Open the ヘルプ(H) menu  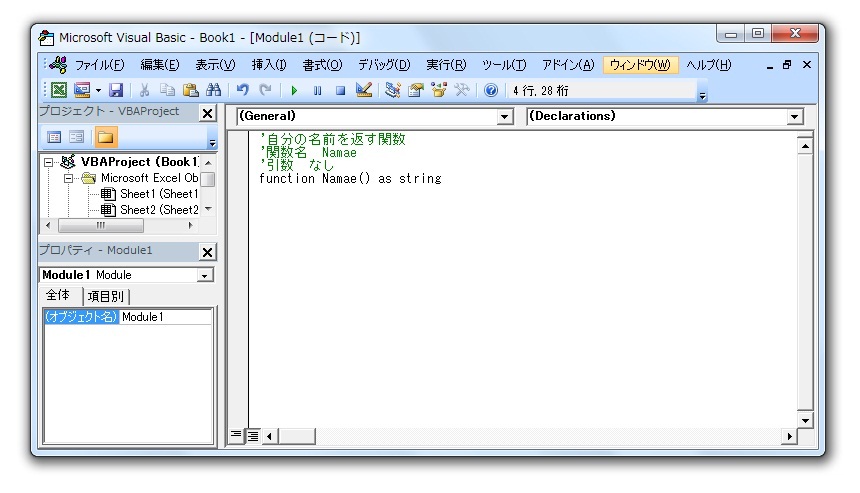tap(709, 65)
